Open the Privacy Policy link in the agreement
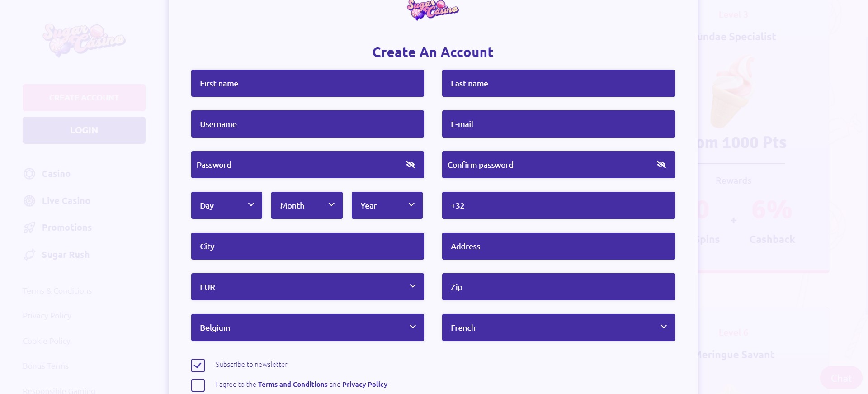The image size is (868, 394). (x=365, y=385)
